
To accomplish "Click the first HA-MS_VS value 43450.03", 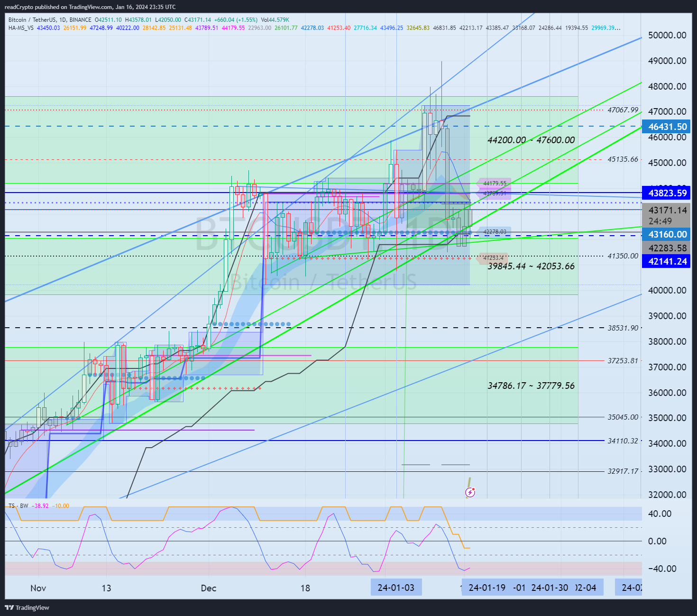I will pos(48,28).
